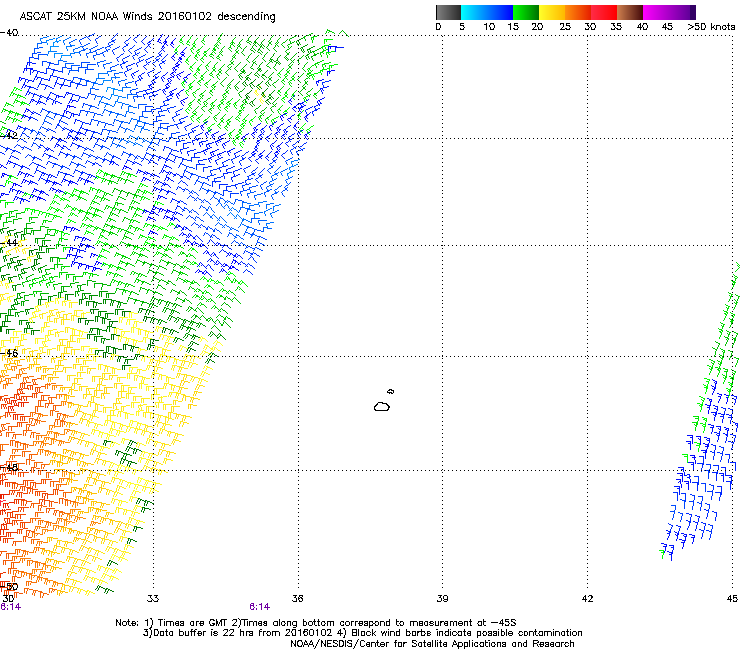Click the 39 longitude axis label
Screen dimensions: 740x650
442,599
